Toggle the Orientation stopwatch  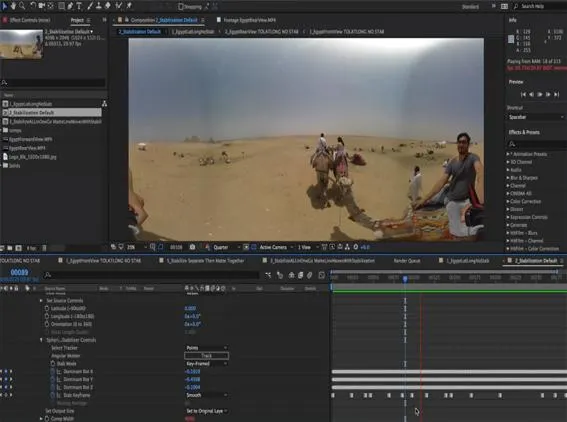point(47,324)
